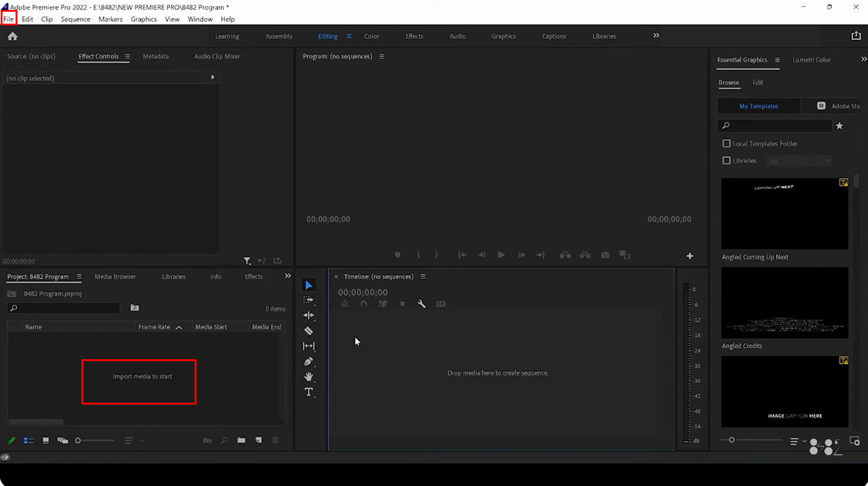Screen dimensions: 868x486
Task: Switch to Media Browser tab
Action: pyautogui.click(x=115, y=277)
